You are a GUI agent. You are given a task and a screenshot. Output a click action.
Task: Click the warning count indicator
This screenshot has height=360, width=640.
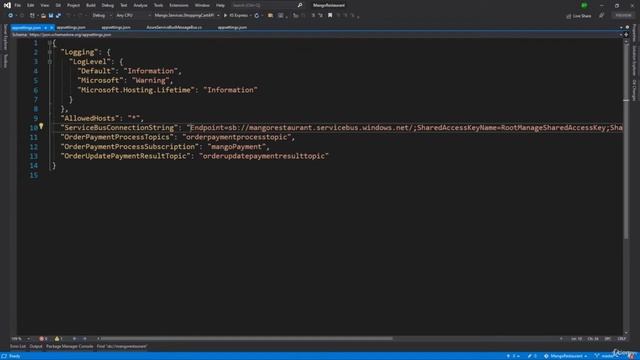59,339
